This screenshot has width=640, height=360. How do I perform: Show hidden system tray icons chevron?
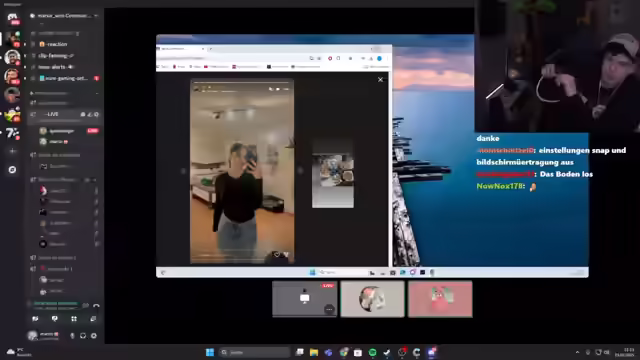(x=577, y=352)
